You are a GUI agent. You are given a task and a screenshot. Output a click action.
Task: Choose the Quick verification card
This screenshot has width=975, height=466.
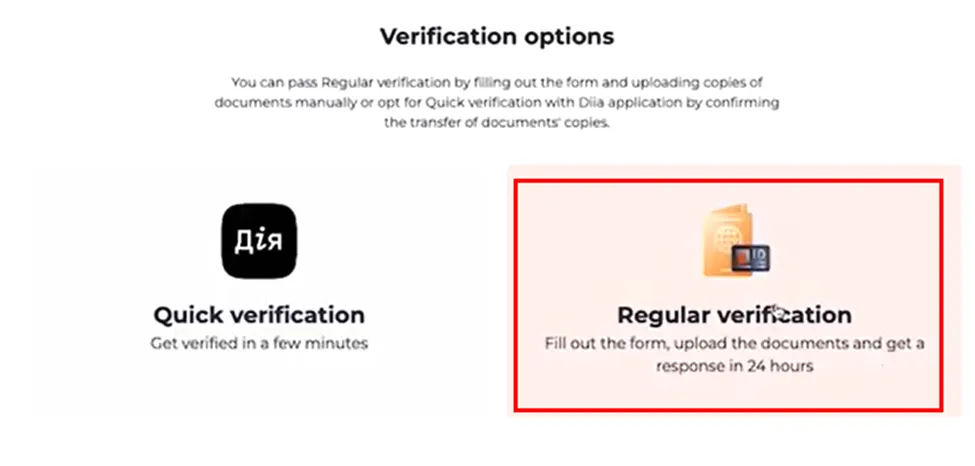pos(259,291)
